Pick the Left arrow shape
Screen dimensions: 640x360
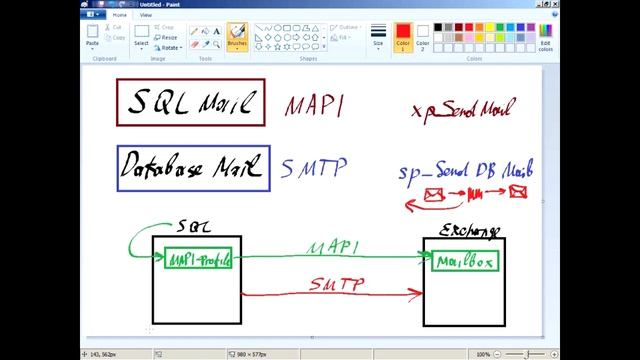[x=306, y=38]
